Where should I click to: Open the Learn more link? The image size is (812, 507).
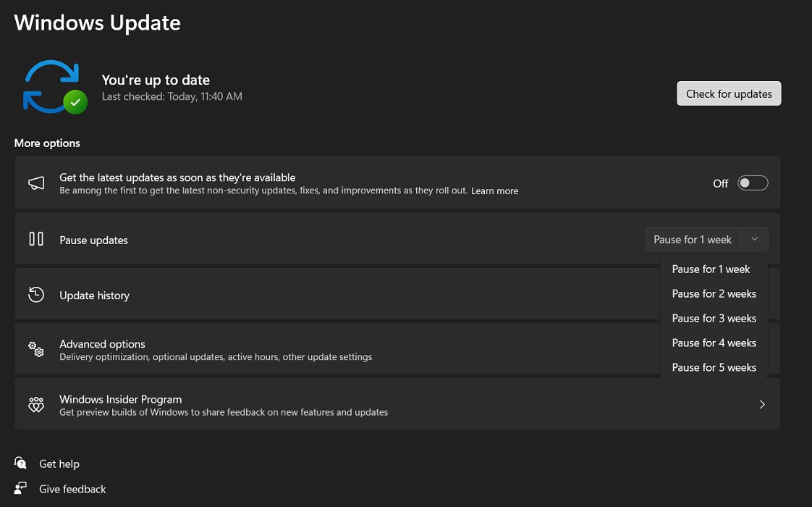click(x=494, y=190)
